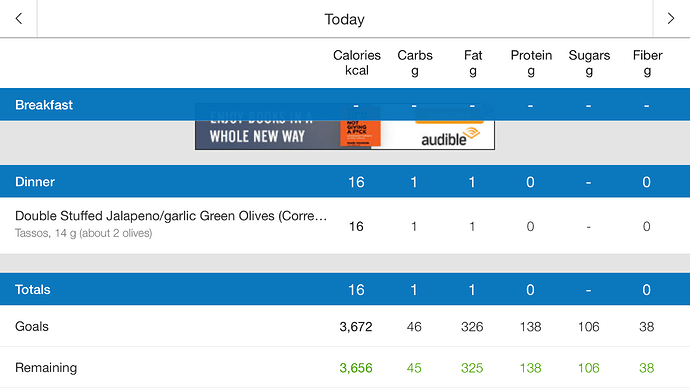Image resolution: width=690 pixels, height=388 pixels.
Task: Click the green 3,656 remaining calories
Action: pyautogui.click(x=356, y=368)
